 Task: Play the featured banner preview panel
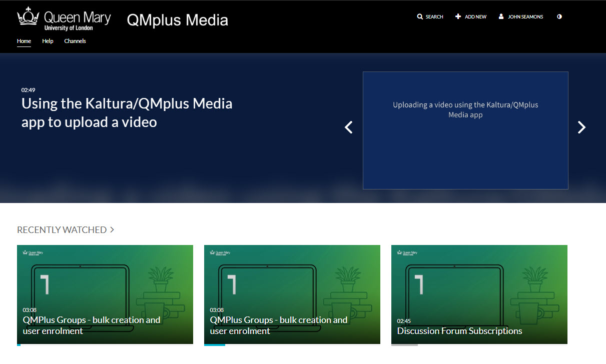point(465,130)
